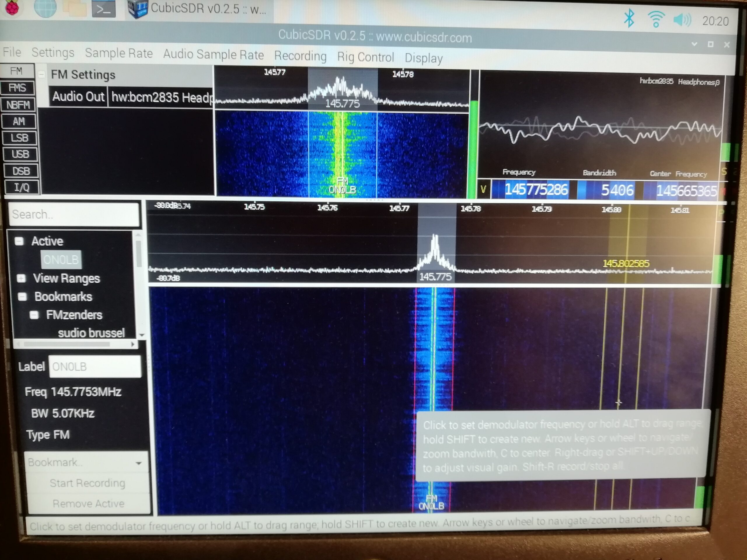Open the Sample Rate menu
Screen dimensions: 747x560
tap(118, 53)
